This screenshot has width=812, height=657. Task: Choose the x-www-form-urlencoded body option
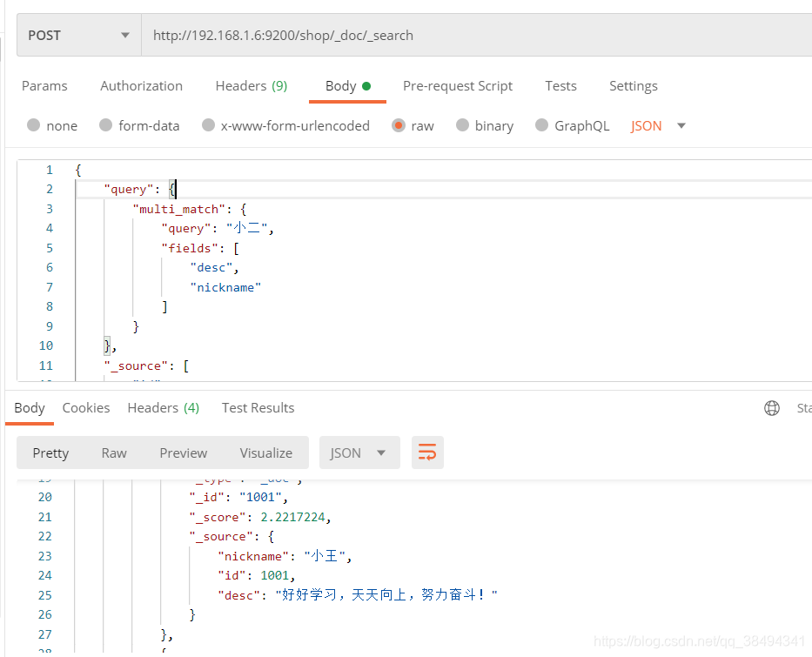pyautogui.click(x=208, y=125)
